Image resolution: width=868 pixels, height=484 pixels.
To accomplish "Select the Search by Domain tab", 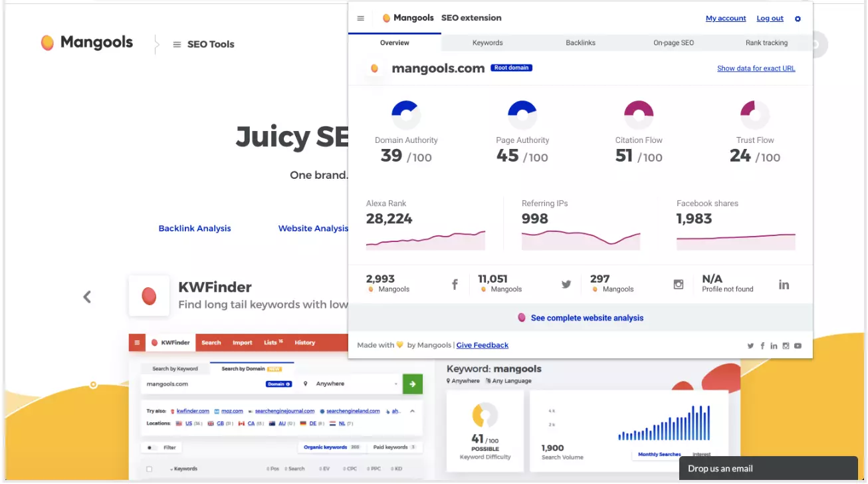I will click(252, 368).
